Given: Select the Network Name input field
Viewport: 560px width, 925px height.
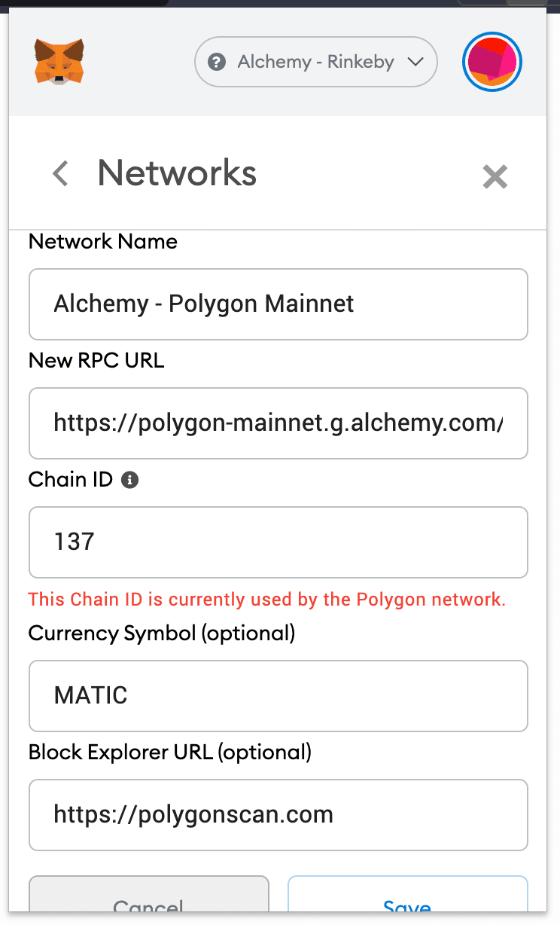Looking at the screenshot, I should (x=278, y=304).
